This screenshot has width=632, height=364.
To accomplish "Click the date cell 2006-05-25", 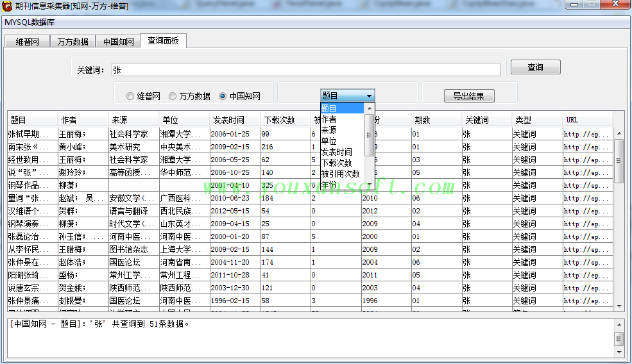I will click(x=235, y=160).
